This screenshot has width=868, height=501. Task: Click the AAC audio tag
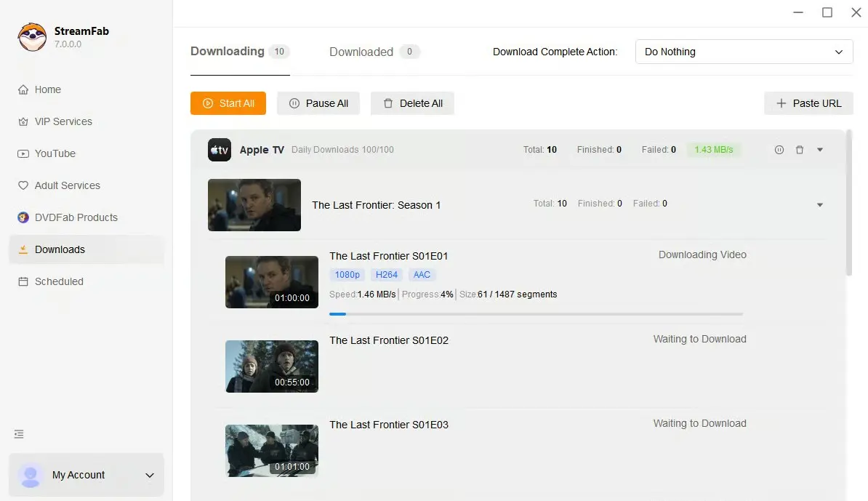pyautogui.click(x=422, y=275)
